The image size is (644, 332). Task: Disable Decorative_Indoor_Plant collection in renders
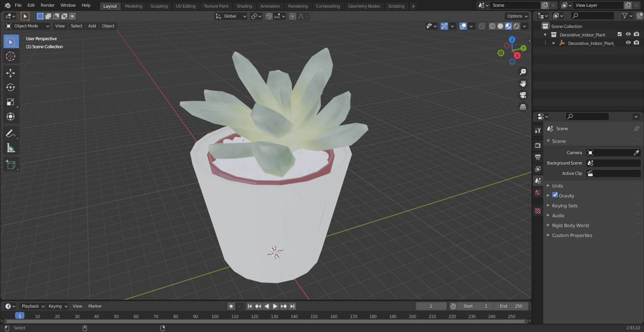[636, 34]
